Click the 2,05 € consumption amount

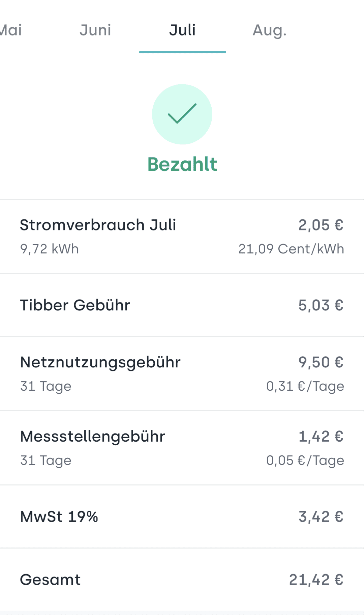point(321,225)
